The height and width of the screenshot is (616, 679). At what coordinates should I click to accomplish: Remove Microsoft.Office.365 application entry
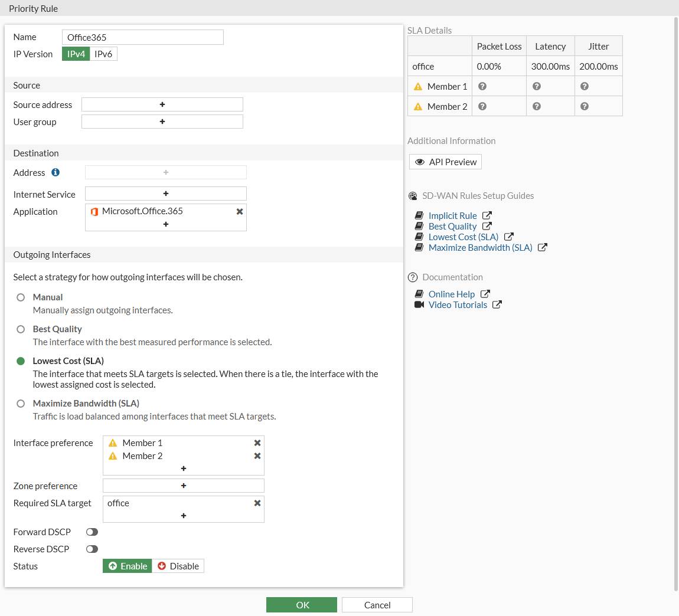click(240, 212)
